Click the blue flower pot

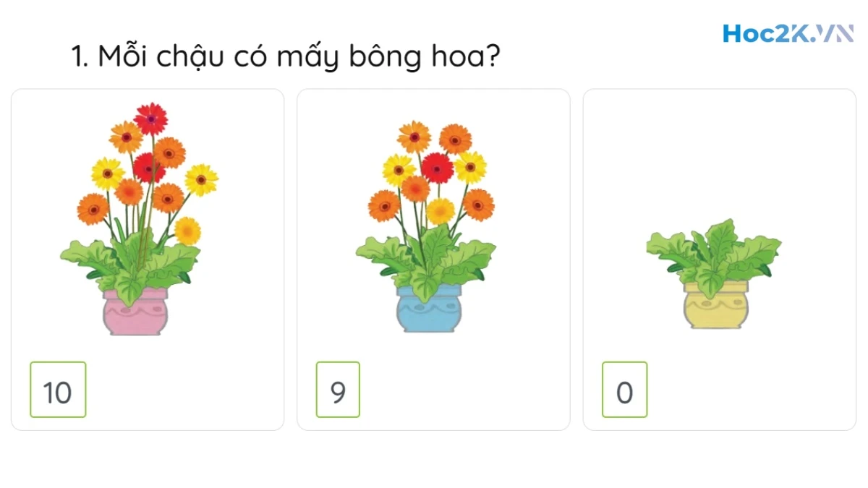tap(429, 309)
